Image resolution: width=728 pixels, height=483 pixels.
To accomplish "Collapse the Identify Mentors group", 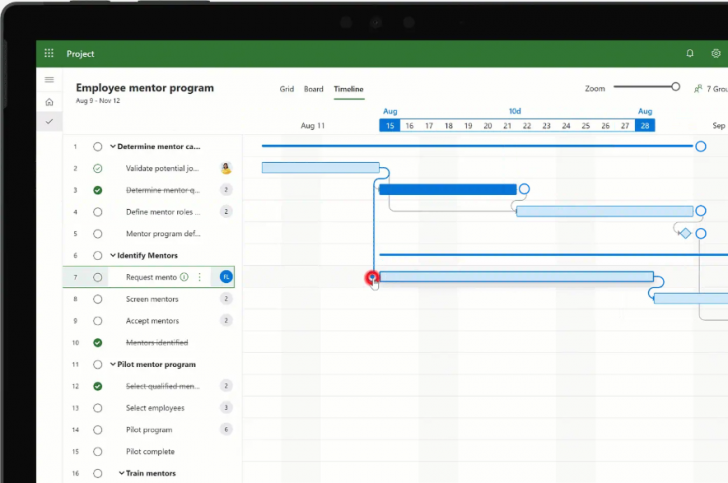I will pos(112,255).
